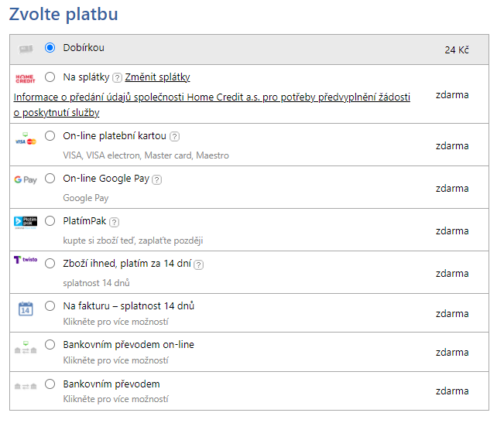Choose PlatímPak radio button
The width and height of the screenshot is (504, 423).
tap(50, 221)
